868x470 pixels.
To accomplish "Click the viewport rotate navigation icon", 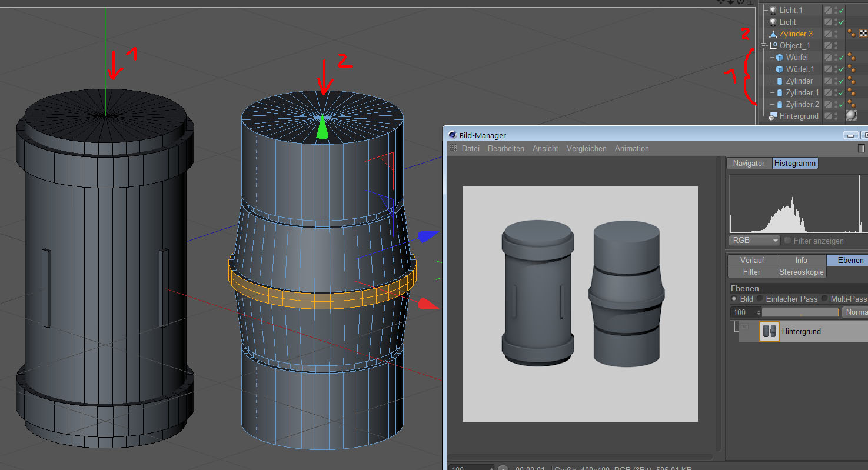I will 740,2.
